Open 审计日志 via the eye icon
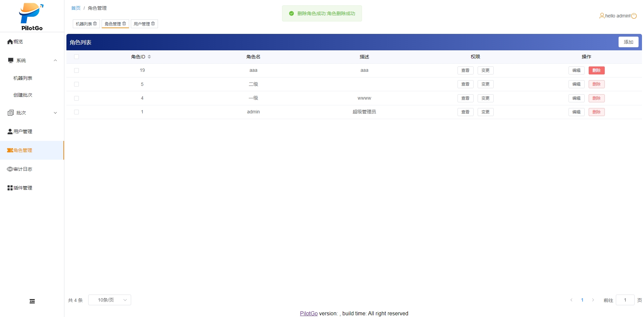644x317 pixels. click(10, 169)
